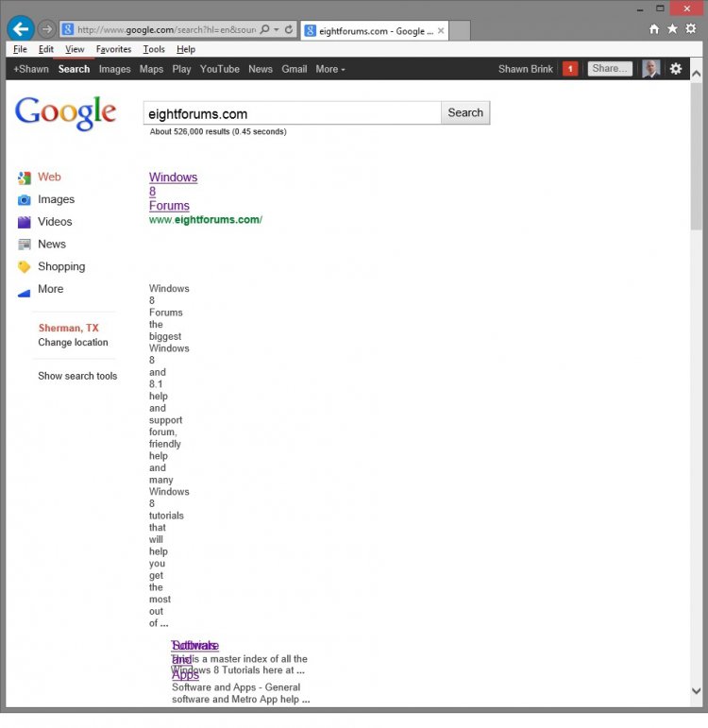This screenshot has height=728, width=708.
Task: Click Show search tools
Action: (x=77, y=376)
